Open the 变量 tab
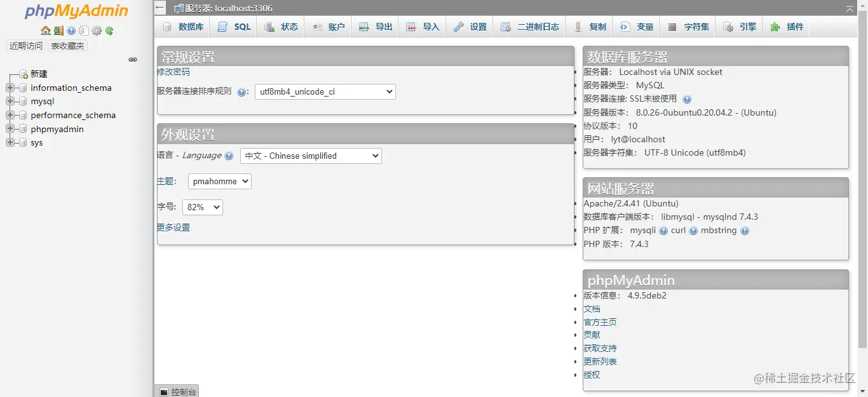The height and width of the screenshot is (397, 868). [637, 27]
